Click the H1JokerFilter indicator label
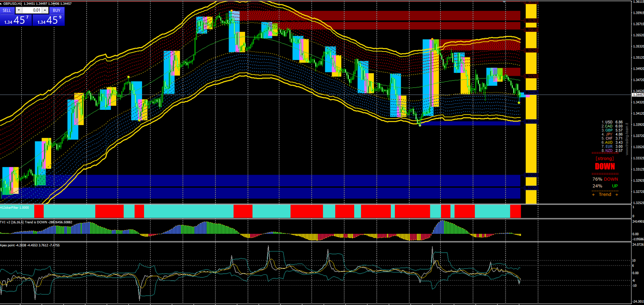This screenshot has width=644, height=305. point(14,208)
